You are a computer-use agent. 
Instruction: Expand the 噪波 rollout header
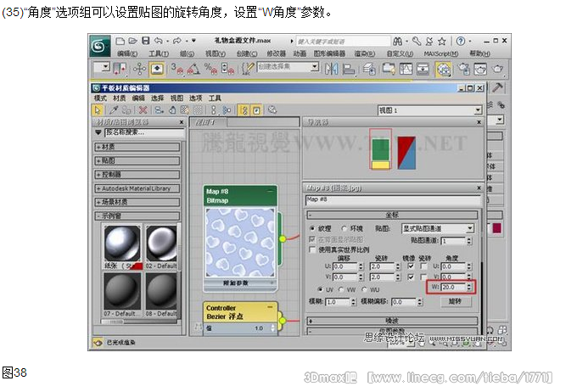[x=392, y=321]
